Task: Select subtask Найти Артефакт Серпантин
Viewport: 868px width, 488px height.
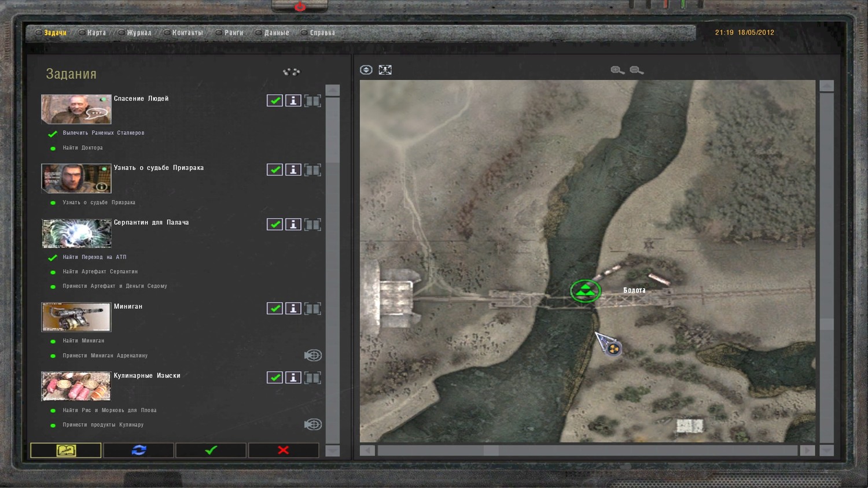Action: tap(100, 272)
